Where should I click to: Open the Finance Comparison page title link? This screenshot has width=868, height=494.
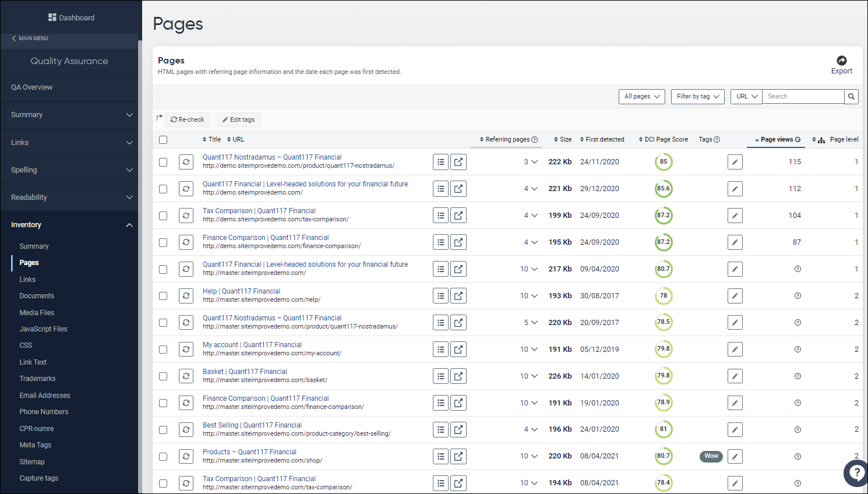(x=265, y=237)
